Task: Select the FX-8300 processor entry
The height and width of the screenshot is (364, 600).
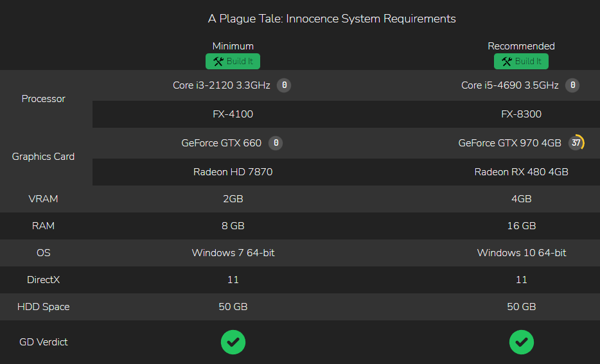Action: point(522,114)
